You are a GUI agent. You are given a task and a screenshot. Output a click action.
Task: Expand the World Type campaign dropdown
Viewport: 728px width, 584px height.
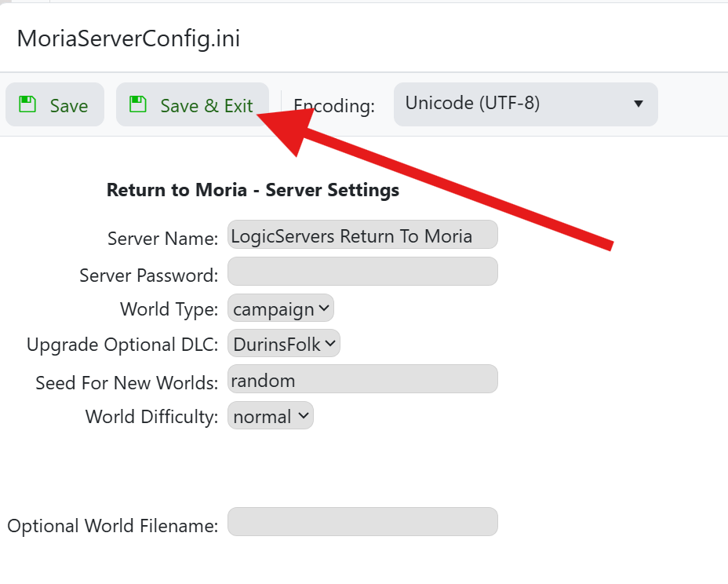pos(281,309)
